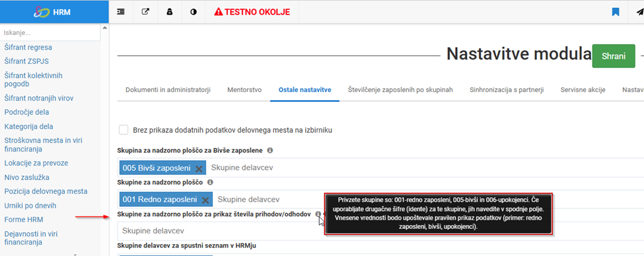Click sidebar scrollbar up arrow

[105, 28]
